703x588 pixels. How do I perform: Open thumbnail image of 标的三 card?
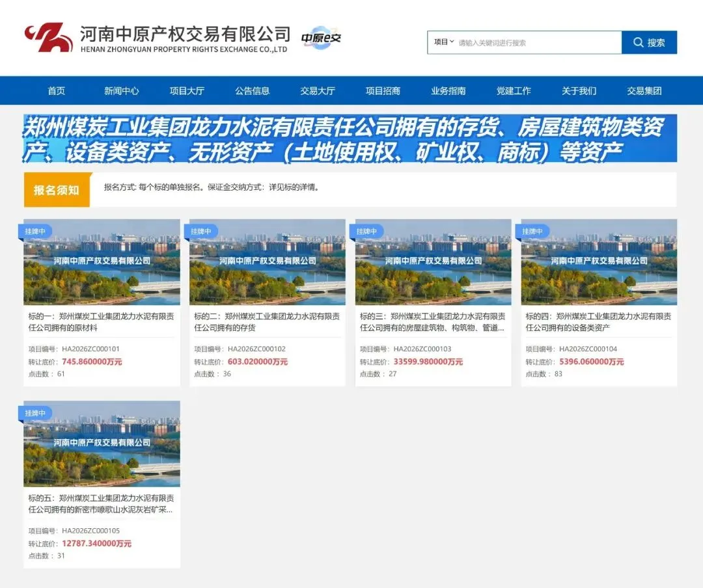pyautogui.click(x=433, y=262)
